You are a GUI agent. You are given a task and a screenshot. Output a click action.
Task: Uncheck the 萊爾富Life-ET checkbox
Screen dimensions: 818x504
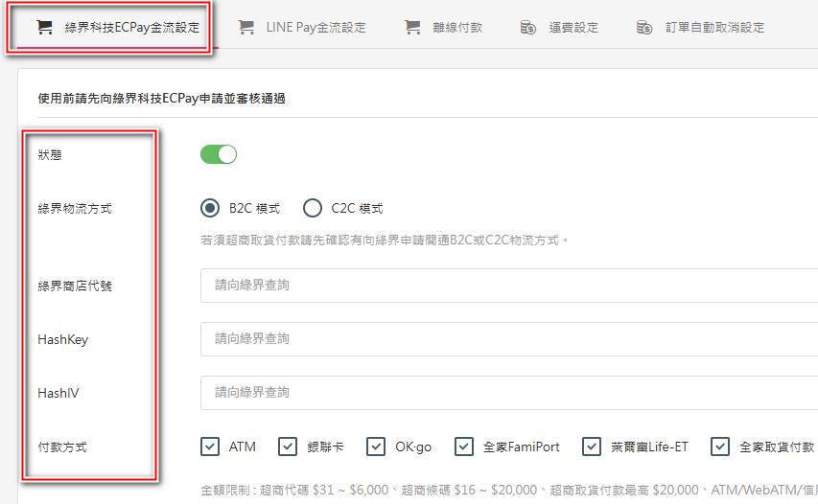click(592, 447)
